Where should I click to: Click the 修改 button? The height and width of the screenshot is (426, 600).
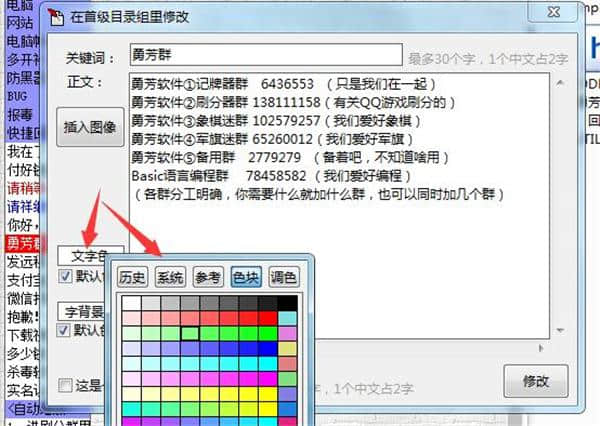[536, 381]
